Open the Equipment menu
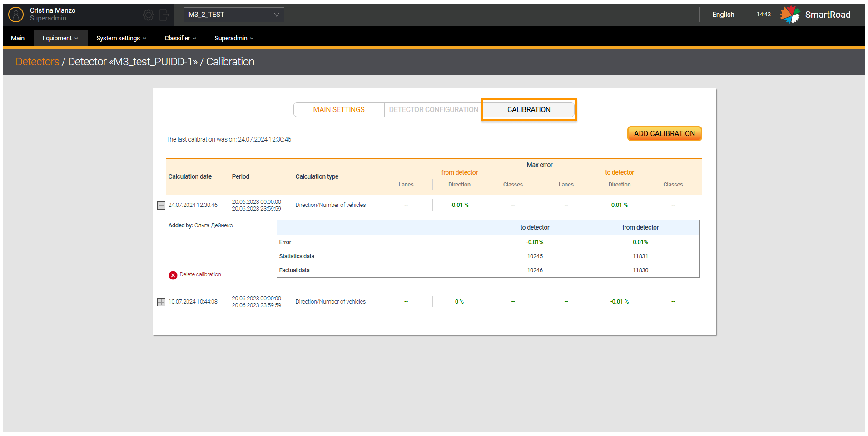 tap(60, 38)
